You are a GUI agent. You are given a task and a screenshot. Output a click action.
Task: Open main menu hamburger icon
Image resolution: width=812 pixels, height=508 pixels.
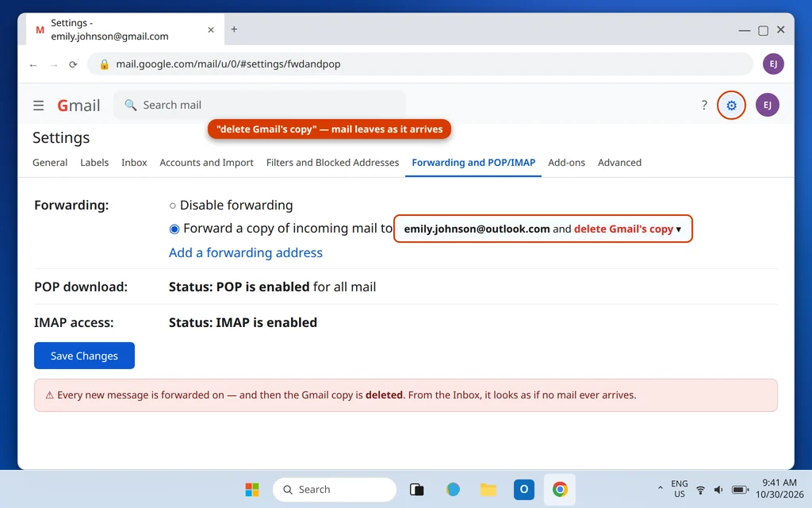click(x=38, y=106)
